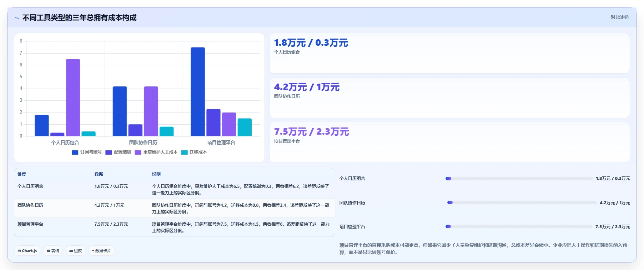Open the 7.5万元 / 2.3万元 data card
Screen dimensions: 644x270
pyautogui.click(x=449, y=142)
